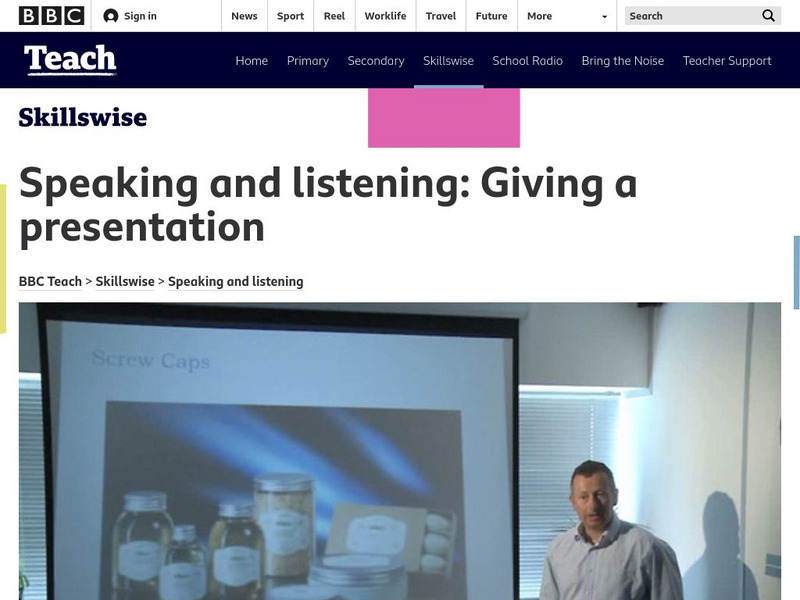This screenshot has width=800, height=600.
Task: Click the search magnifier icon
Action: click(768, 16)
